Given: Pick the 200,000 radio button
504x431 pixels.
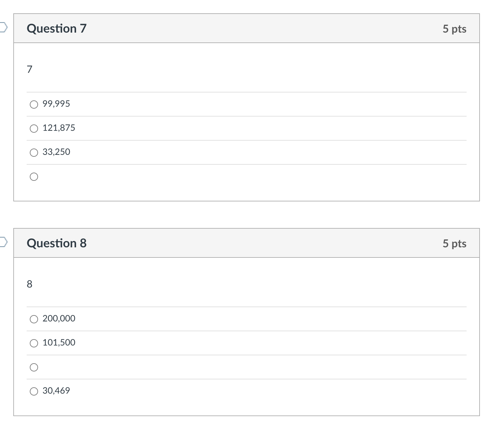Looking at the screenshot, I should [34, 319].
